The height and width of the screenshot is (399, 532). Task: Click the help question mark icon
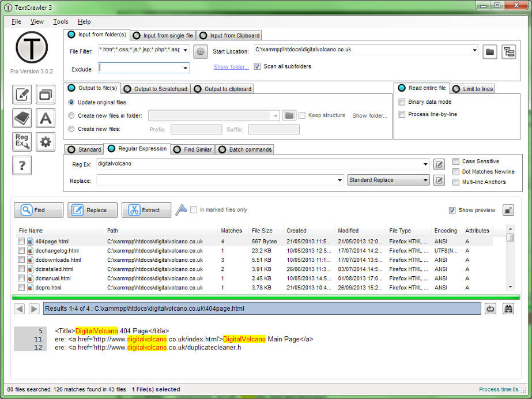coord(22,165)
